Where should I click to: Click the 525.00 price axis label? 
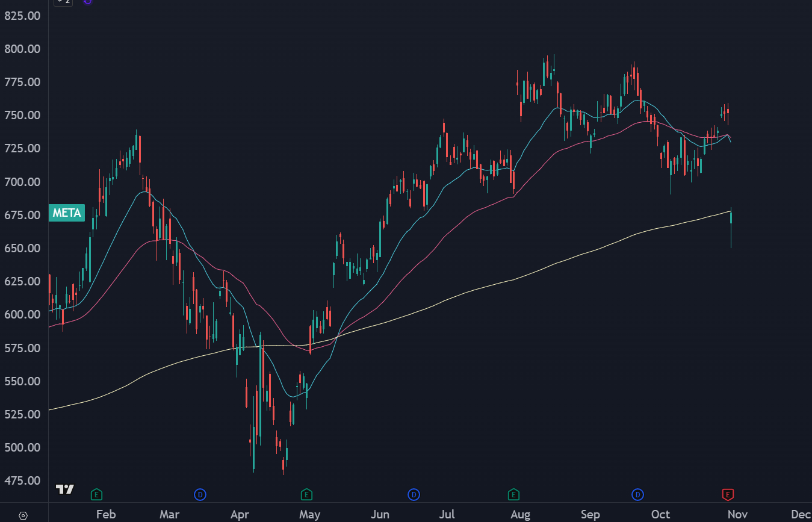tap(22, 414)
